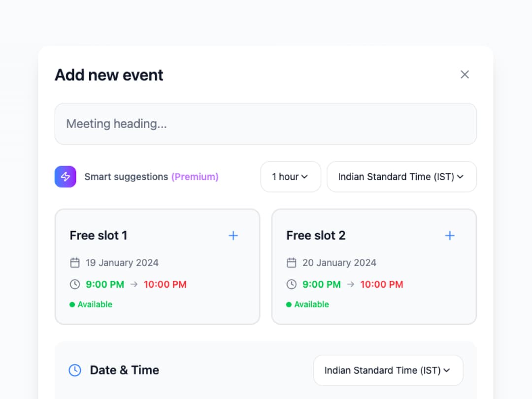Screen dimensions: 532x399
Task: Click the Date & Time clock icon
Action: coord(75,370)
